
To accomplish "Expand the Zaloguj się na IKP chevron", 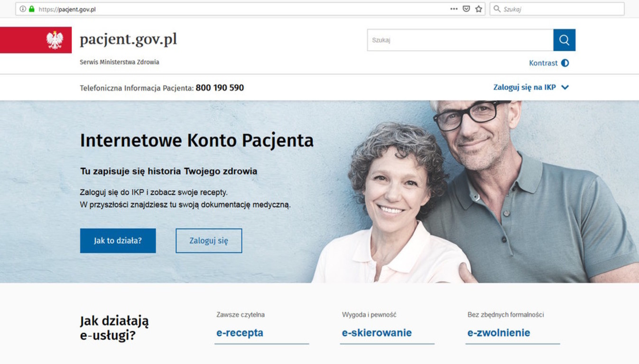I will 565,87.
